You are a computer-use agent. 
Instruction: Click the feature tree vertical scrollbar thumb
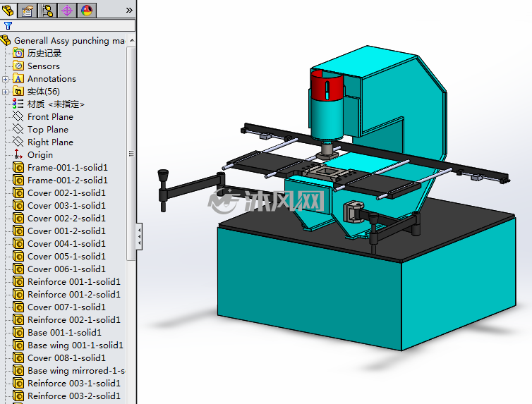click(x=132, y=154)
